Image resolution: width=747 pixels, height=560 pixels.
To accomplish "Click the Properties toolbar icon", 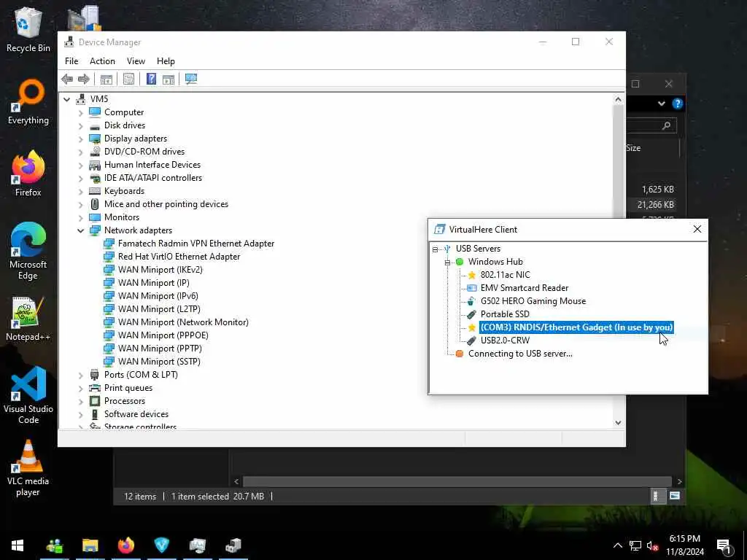I will tap(128, 79).
